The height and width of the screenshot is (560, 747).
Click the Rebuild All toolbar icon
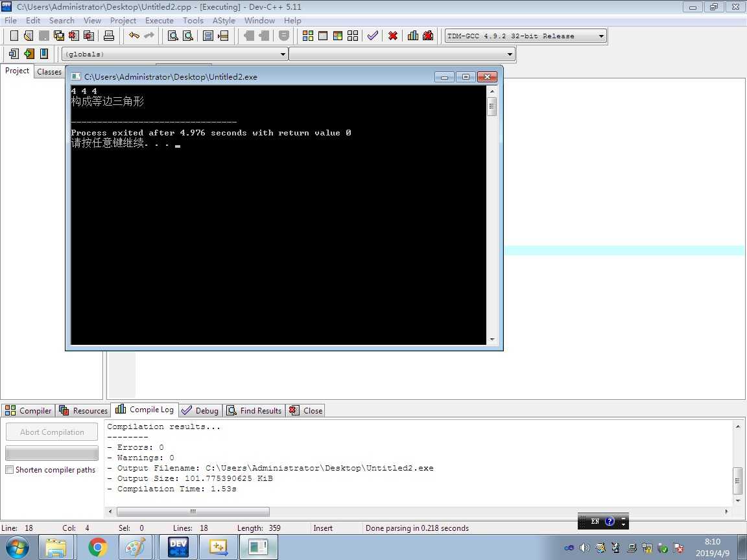353,36
